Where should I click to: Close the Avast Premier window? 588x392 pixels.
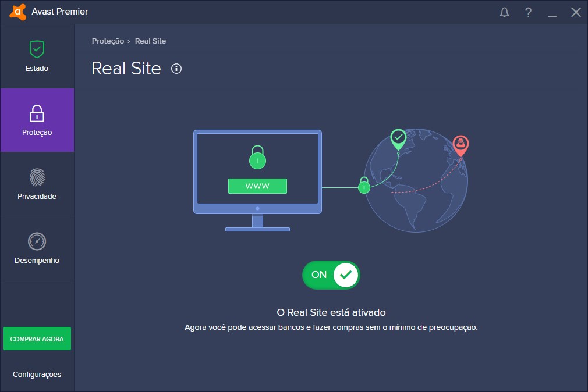pos(576,12)
